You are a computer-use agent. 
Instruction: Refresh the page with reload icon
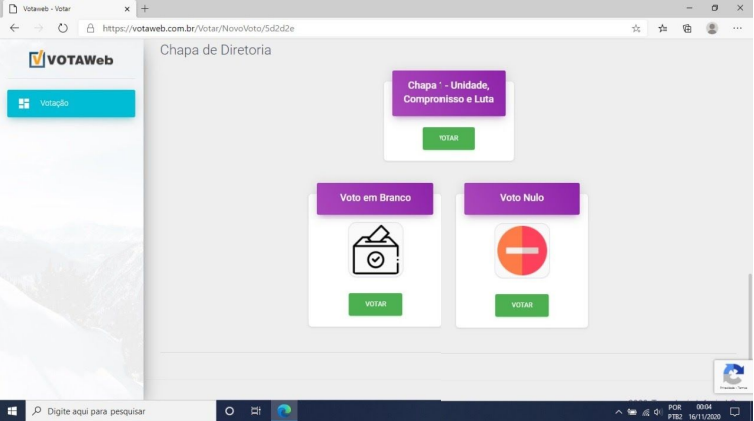(x=62, y=28)
